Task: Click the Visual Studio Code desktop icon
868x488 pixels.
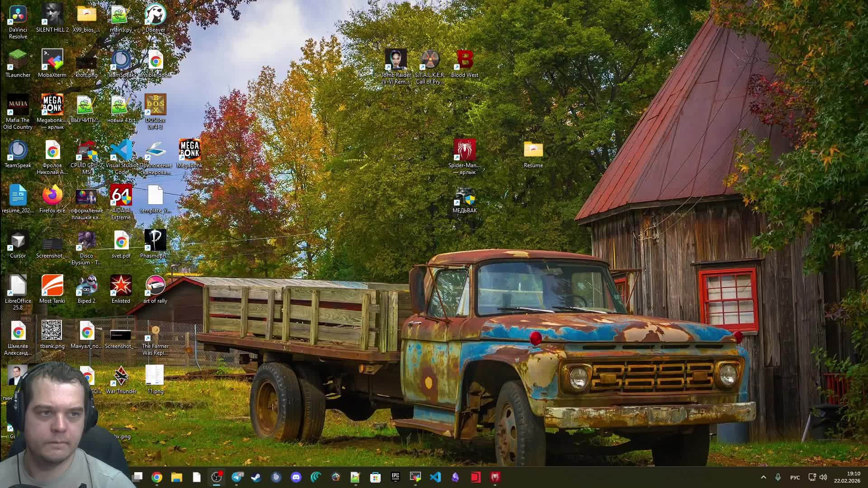Action: click(x=121, y=150)
